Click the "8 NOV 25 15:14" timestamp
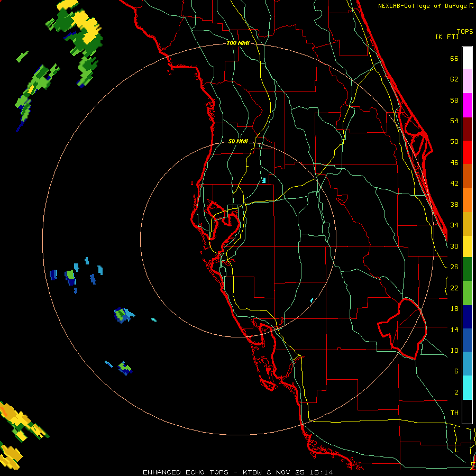476x476 pixels. [300, 472]
